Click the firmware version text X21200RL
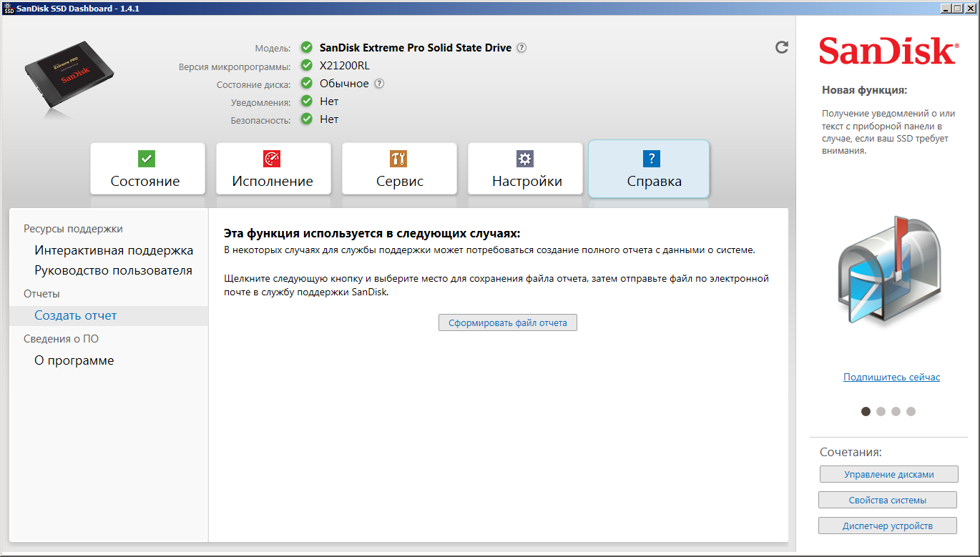The image size is (980, 557). [x=345, y=66]
